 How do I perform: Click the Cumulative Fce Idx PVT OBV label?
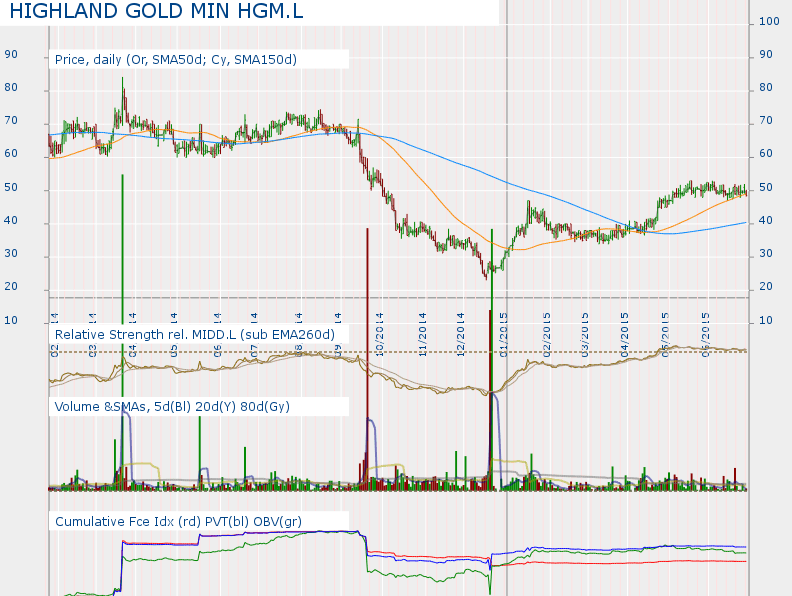178,521
